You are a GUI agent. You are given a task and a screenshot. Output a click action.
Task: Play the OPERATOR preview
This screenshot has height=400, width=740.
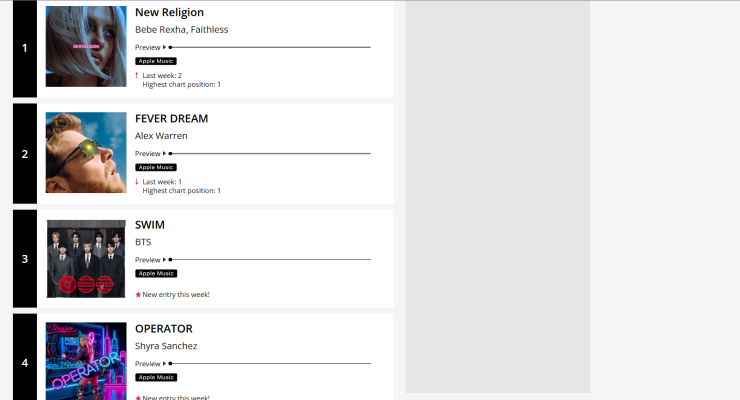[164, 363]
